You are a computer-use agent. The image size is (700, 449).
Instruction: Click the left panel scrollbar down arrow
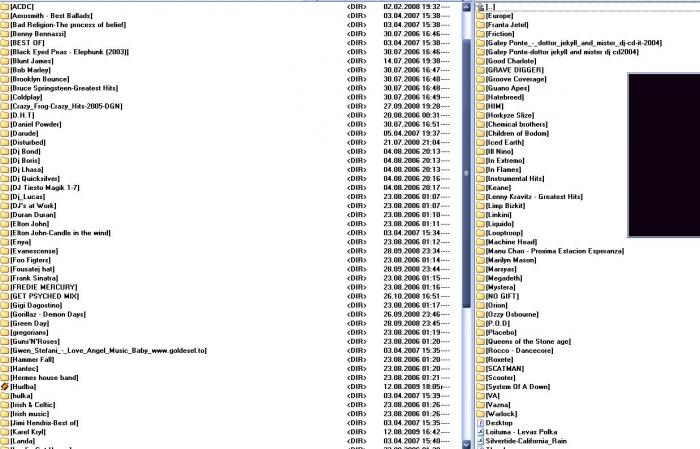point(467,444)
